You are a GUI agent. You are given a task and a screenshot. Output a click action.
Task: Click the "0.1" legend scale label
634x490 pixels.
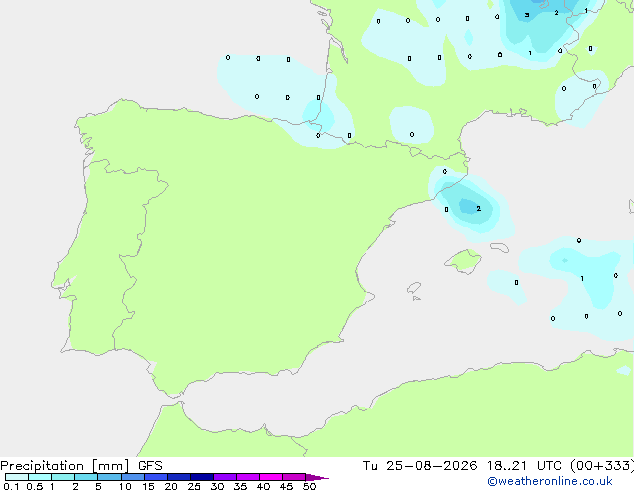click(x=11, y=486)
